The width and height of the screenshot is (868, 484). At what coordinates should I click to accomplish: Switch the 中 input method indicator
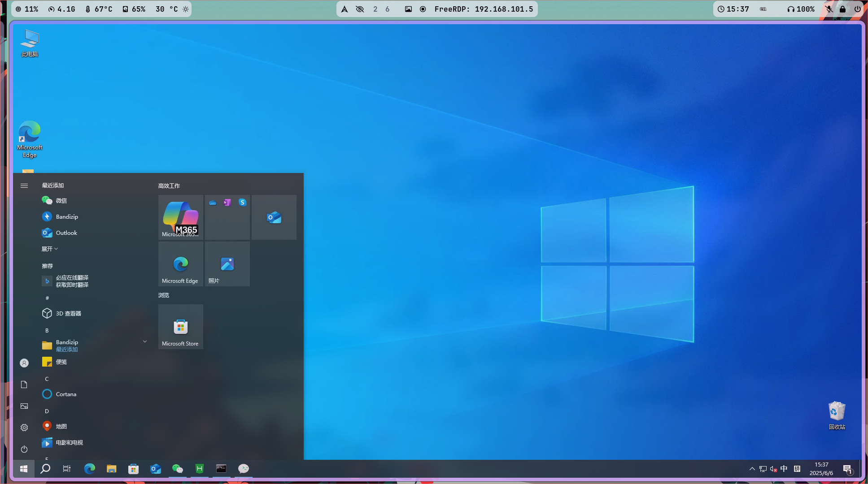784,469
